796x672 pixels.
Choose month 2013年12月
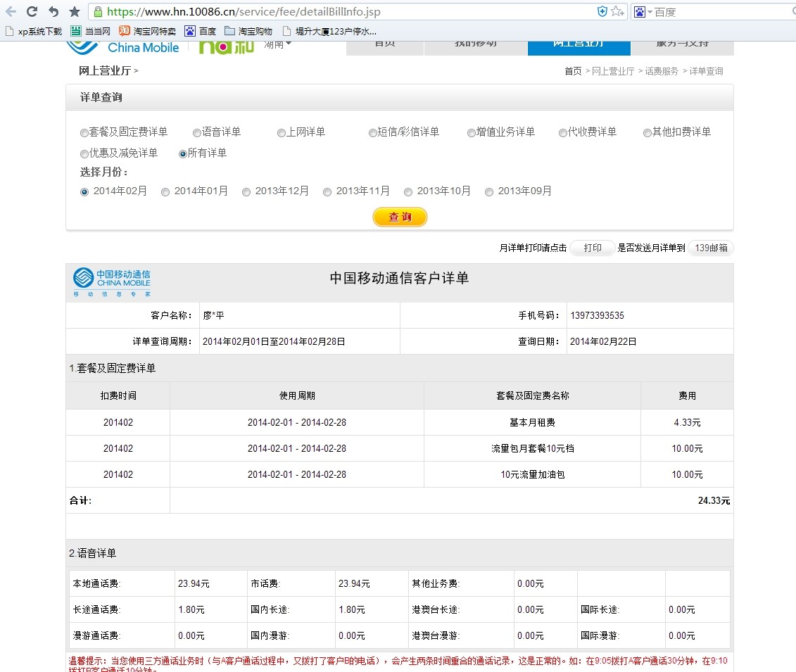246,192
